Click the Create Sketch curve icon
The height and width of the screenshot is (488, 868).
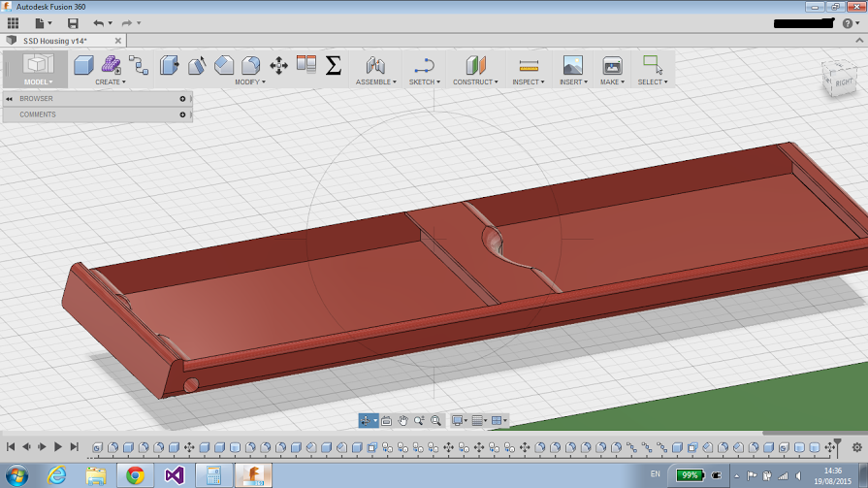[x=424, y=65]
